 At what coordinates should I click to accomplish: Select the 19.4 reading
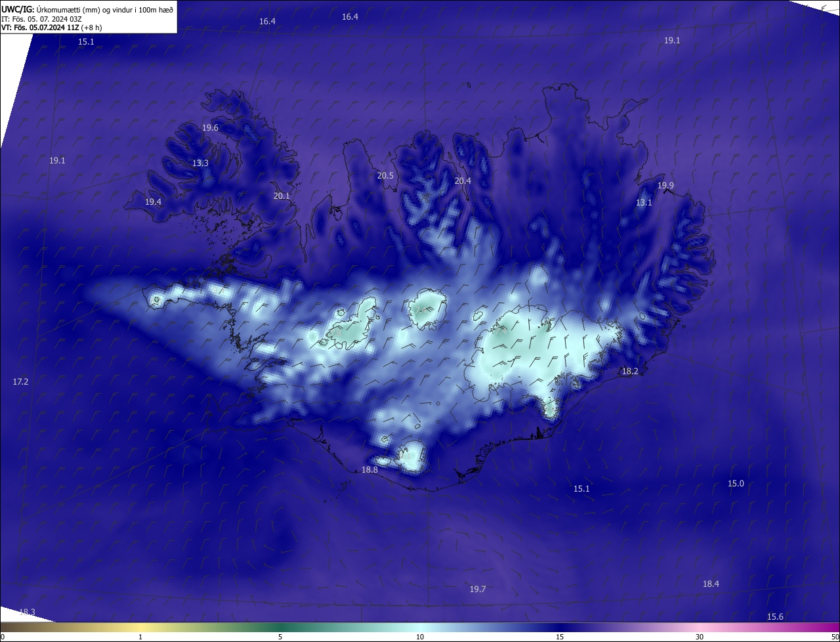pos(153,202)
